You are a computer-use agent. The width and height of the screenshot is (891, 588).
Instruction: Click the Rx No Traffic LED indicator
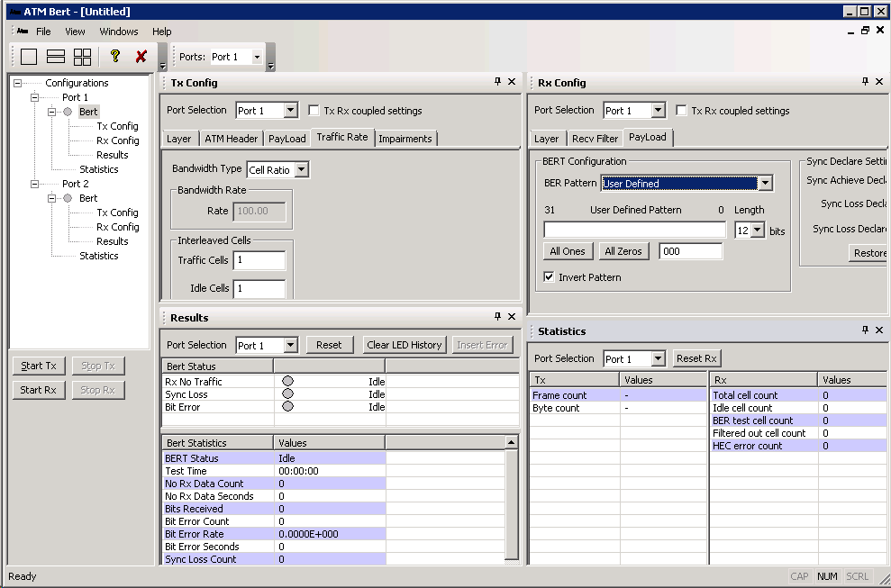tap(288, 381)
